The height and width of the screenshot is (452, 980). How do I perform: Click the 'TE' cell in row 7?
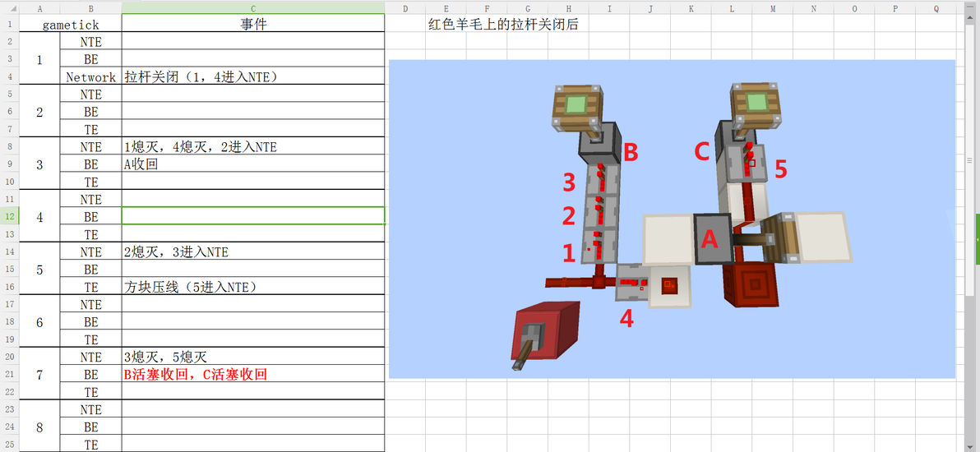click(90, 129)
